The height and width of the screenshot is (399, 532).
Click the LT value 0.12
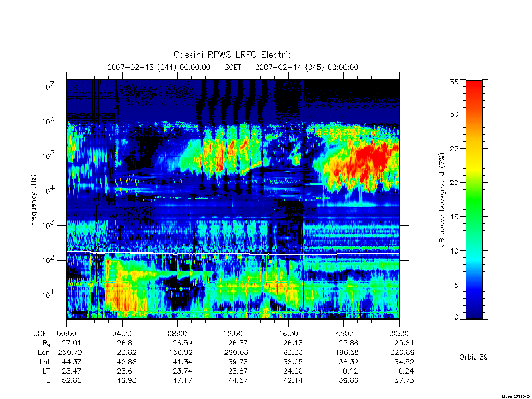click(351, 371)
